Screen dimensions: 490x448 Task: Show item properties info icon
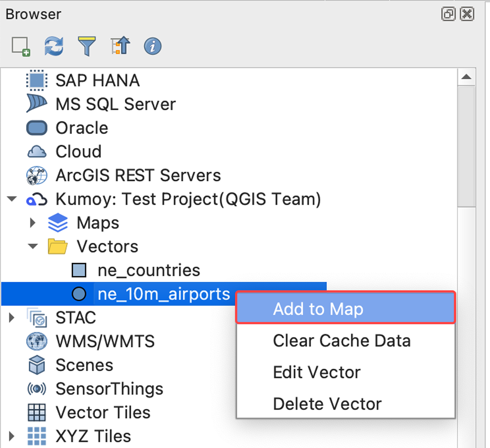(153, 46)
